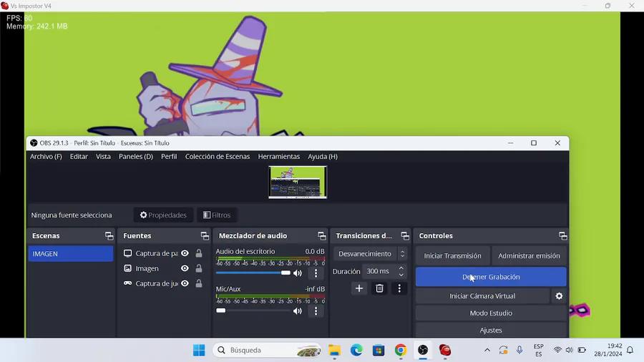Screen dimensions: 644x362
Task: Click taskbar Búsqueda search box
Action: pyautogui.click(x=267, y=350)
